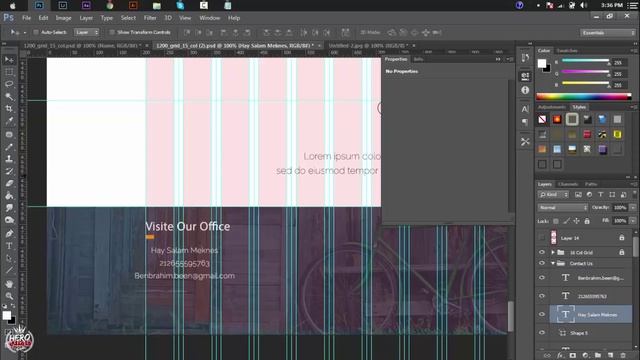
Task: Open Auto-Select Layer dropdown
Action: coord(86,32)
